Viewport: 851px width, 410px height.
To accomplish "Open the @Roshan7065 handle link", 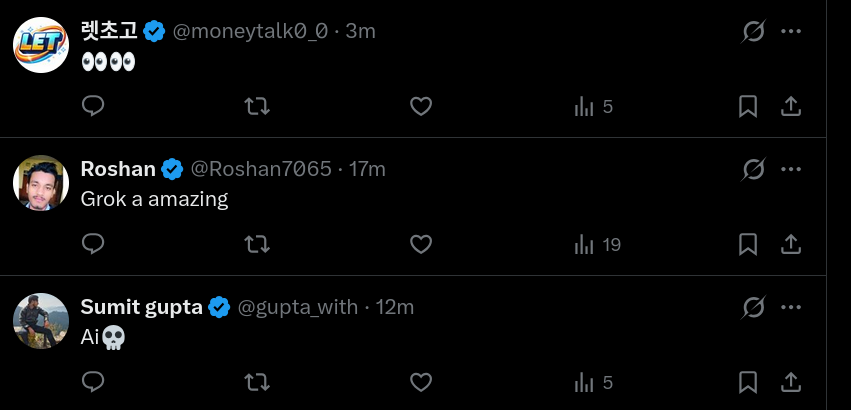I will 261,169.
